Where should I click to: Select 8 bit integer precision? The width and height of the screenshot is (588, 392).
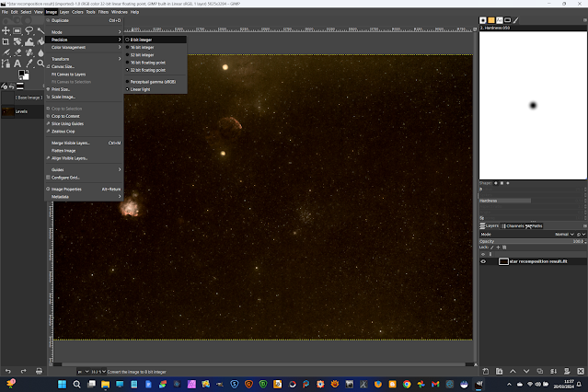(156, 40)
